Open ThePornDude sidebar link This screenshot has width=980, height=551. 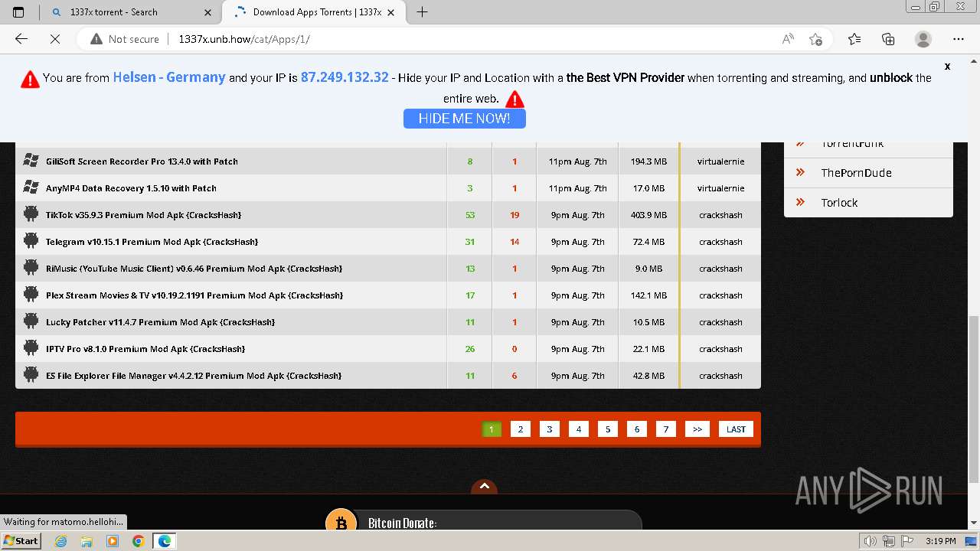pos(856,173)
